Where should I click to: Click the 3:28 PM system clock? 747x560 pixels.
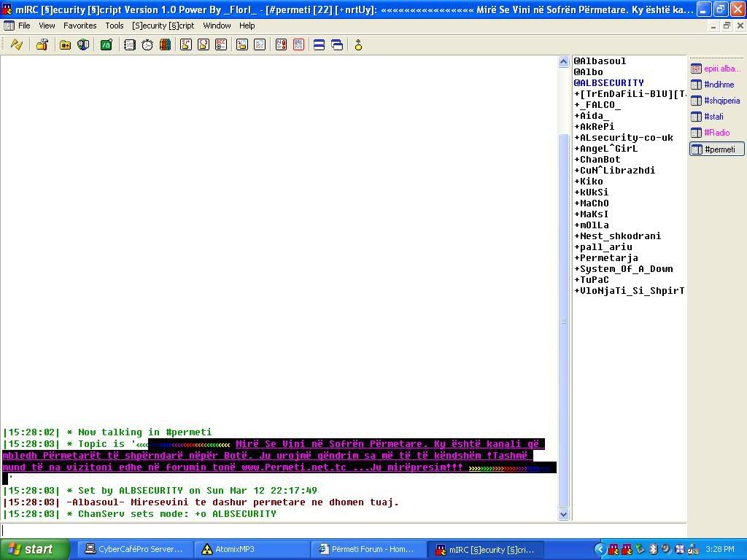click(x=719, y=549)
